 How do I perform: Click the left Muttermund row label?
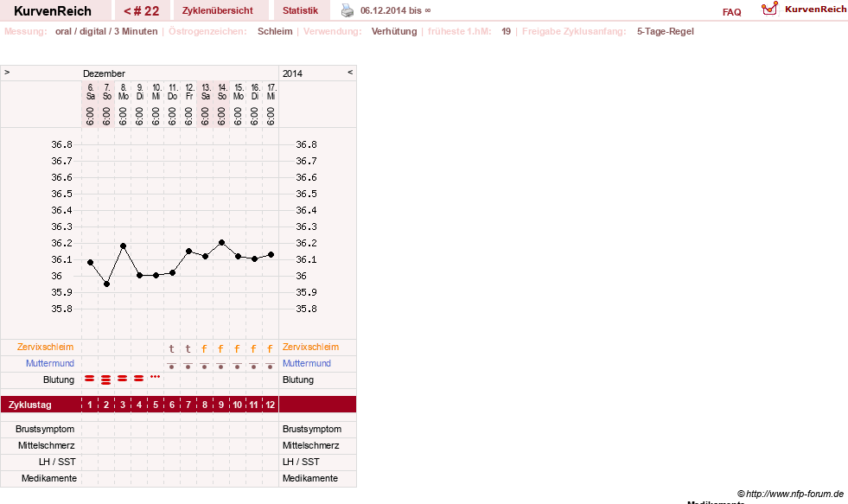tap(50, 363)
